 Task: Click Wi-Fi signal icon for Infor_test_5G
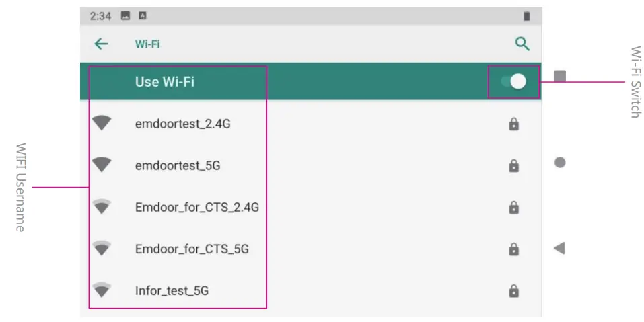[102, 290]
